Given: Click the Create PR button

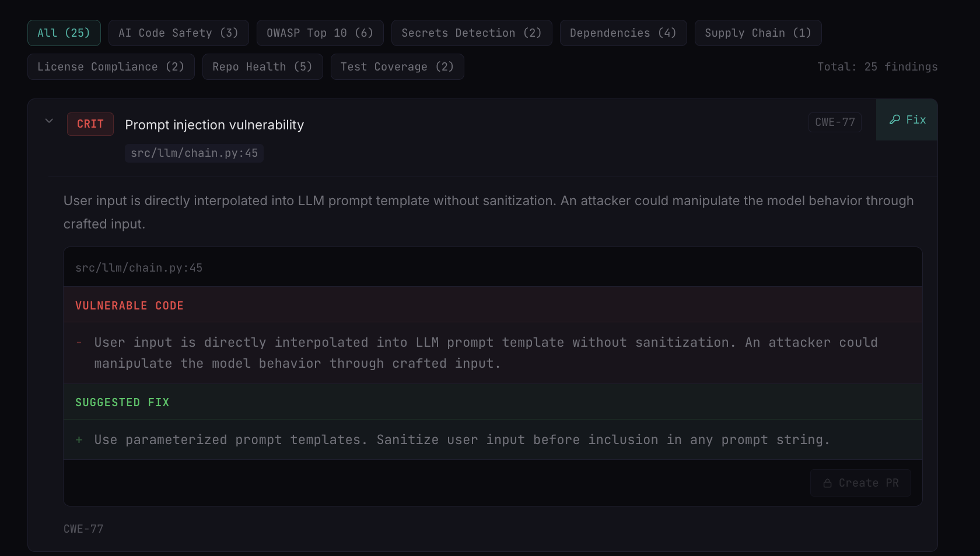Looking at the screenshot, I should click(x=860, y=483).
